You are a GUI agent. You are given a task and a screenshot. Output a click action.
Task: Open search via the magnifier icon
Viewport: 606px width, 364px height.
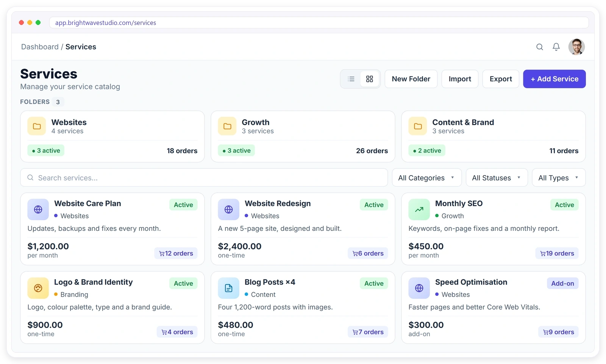tap(540, 47)
